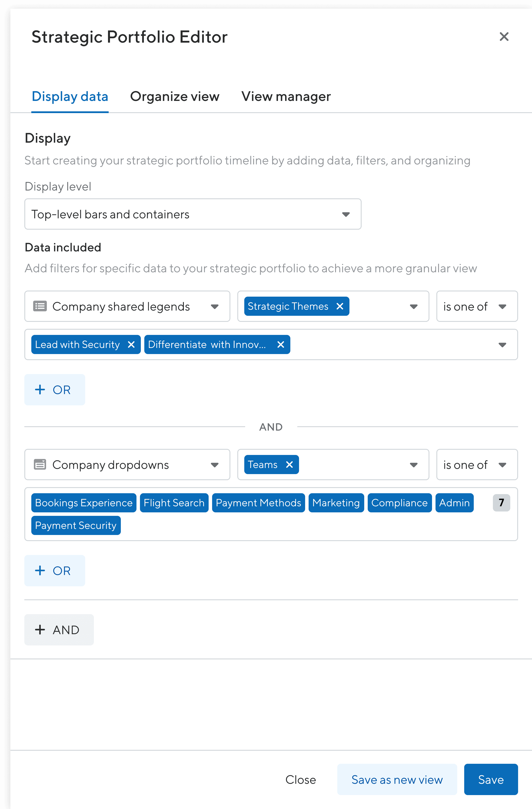Image resolution: width=532 pixels, height=809 pixels.
Task: Expand the Company shared legends dropdown
Action: (214, 307)
